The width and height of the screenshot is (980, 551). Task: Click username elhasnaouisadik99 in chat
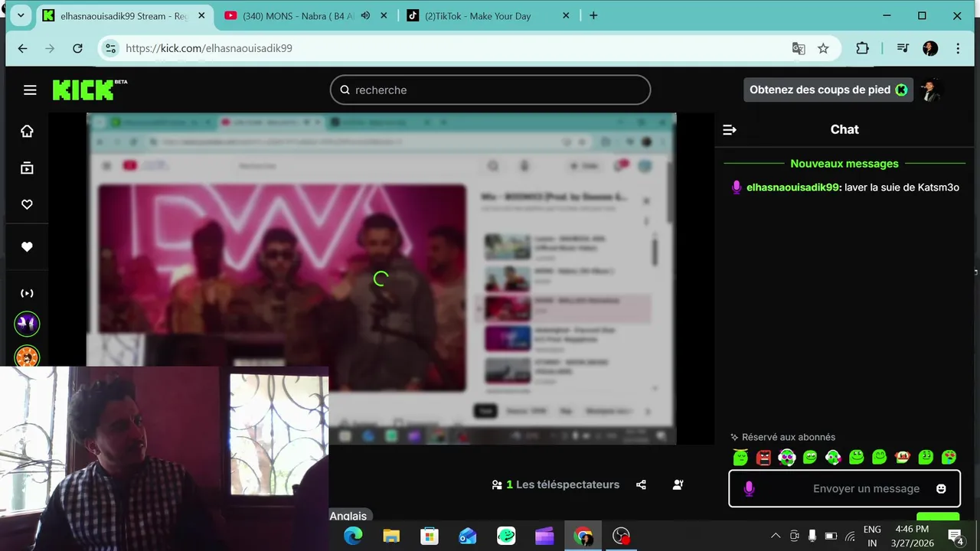point(792,187)
